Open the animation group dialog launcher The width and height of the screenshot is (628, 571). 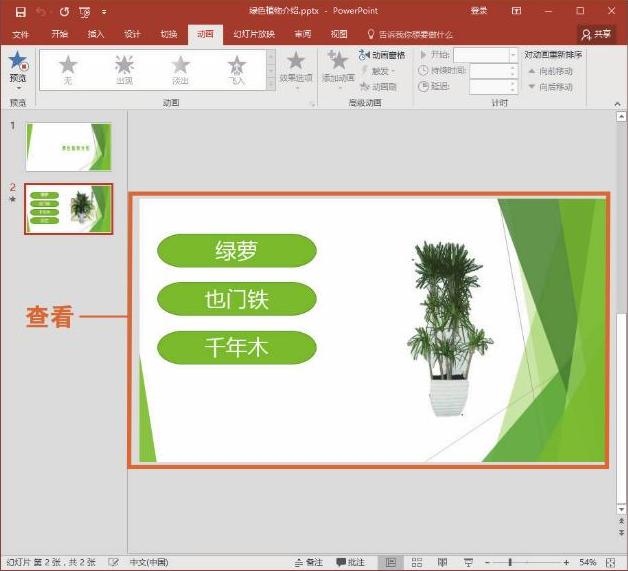point(312,104)
